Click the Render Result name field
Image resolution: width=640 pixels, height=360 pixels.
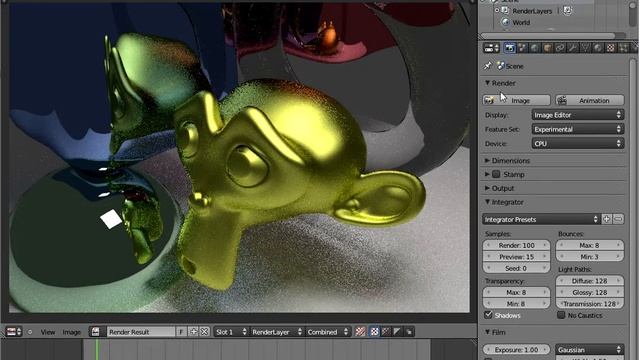[141, 332]
